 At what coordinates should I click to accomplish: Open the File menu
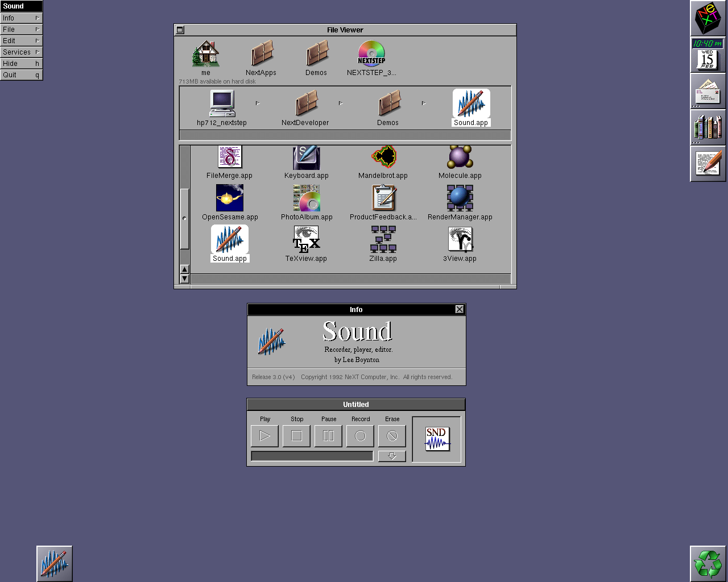tap(22, 30)
